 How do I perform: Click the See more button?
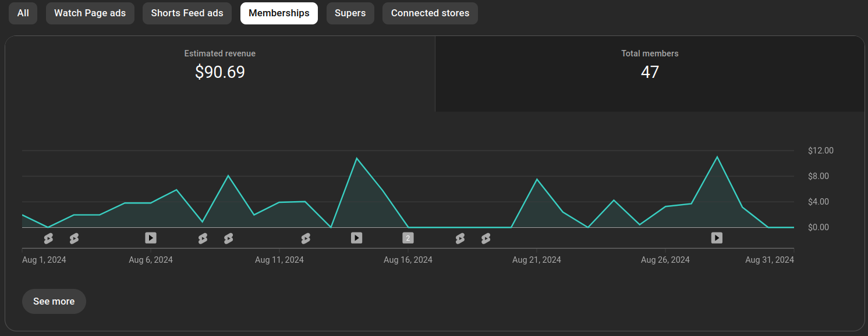click(54, 301)
